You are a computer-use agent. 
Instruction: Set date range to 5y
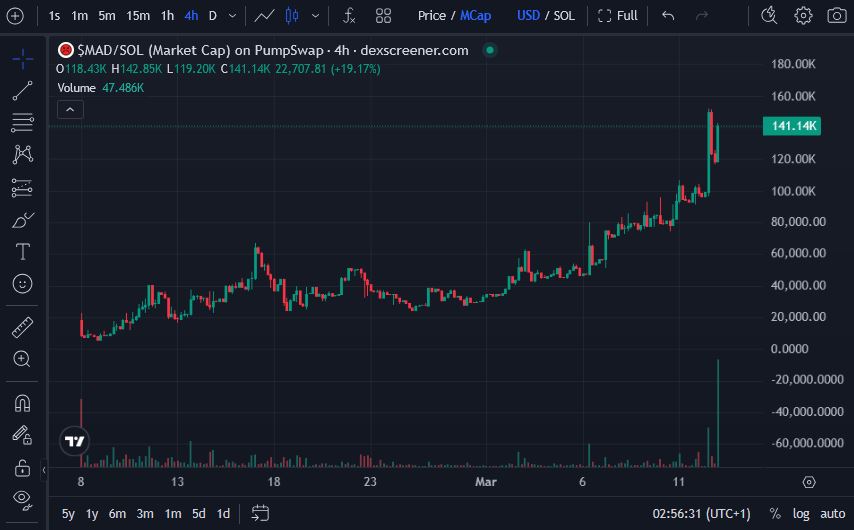(68, 514)
